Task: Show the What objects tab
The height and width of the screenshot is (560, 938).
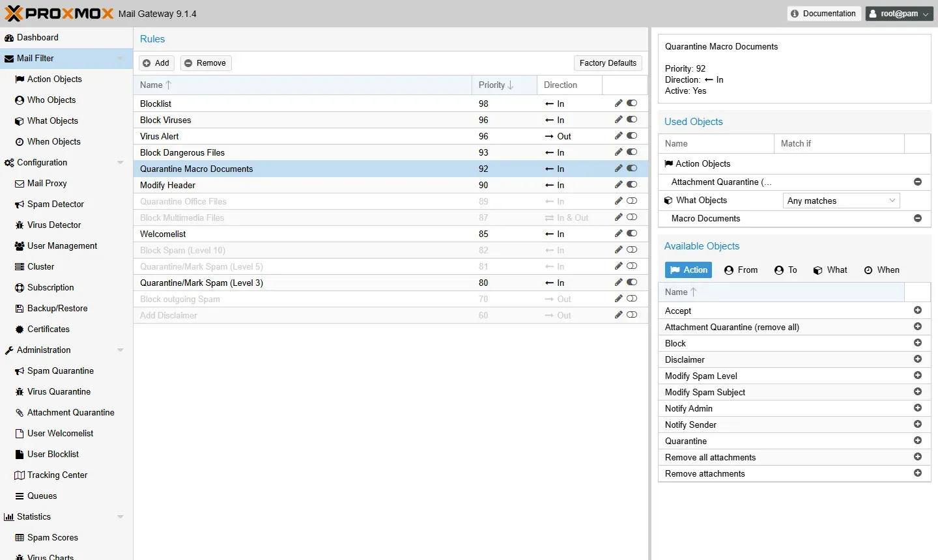Action: pos(831,270)
